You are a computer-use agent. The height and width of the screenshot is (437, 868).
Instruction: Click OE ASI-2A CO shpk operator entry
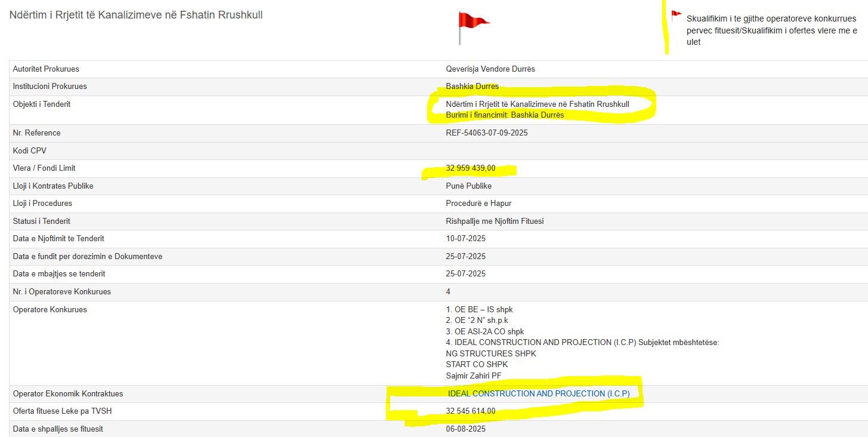click(485, 332)
